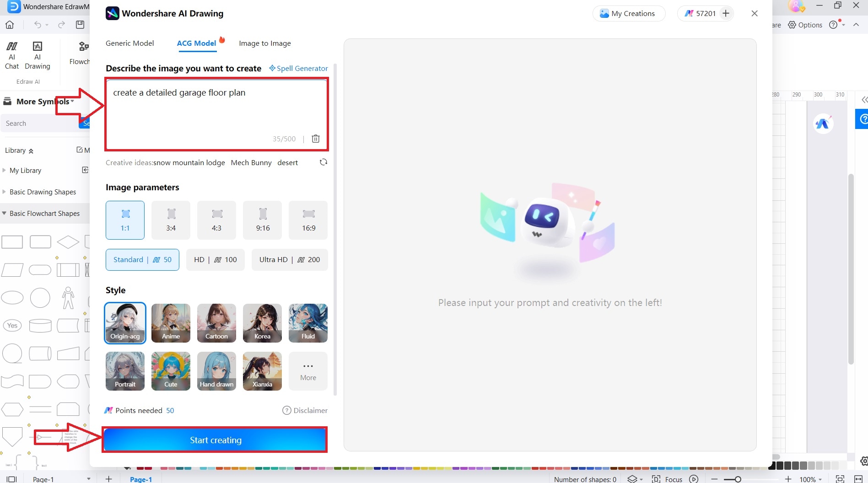Select the 9:16 aspect ratio
Screen dimensions: 868x483
pos(263,220)
